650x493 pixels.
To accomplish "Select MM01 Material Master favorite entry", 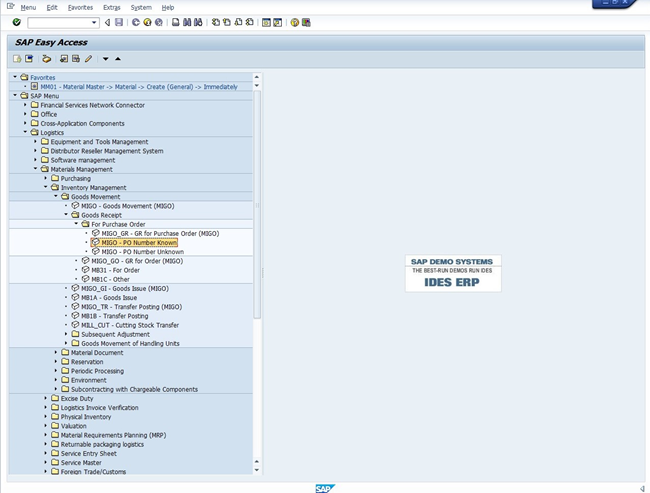I will click(139, 87).
